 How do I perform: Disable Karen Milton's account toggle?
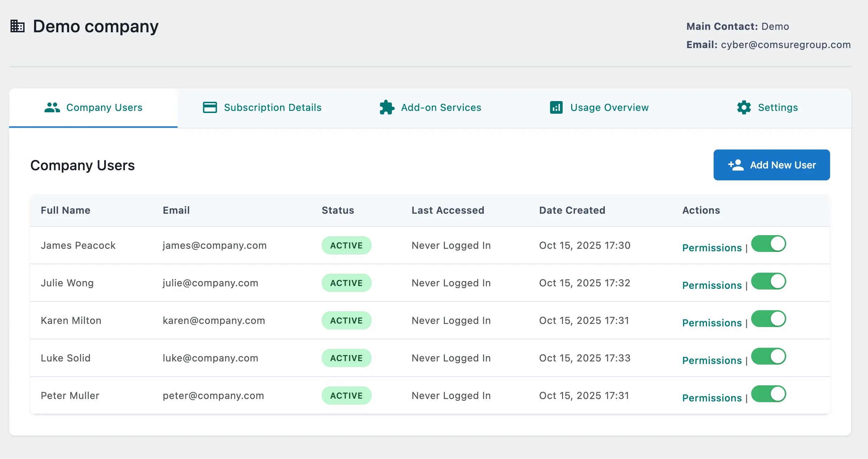point(769,318)
